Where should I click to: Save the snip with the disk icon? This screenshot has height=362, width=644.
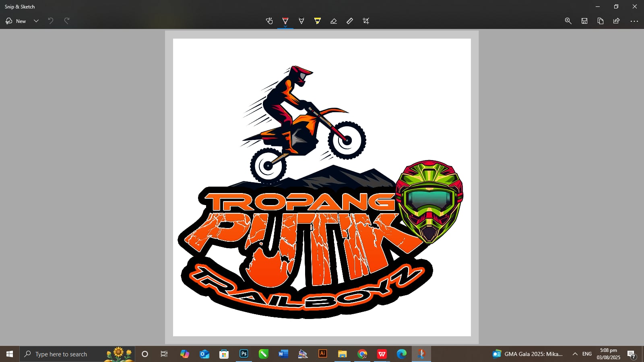[x=584, y=21]
